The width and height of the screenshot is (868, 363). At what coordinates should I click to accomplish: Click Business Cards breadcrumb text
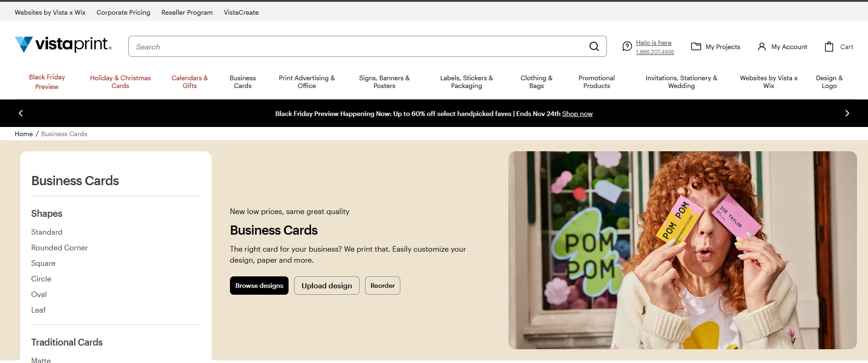pos(64,134)
